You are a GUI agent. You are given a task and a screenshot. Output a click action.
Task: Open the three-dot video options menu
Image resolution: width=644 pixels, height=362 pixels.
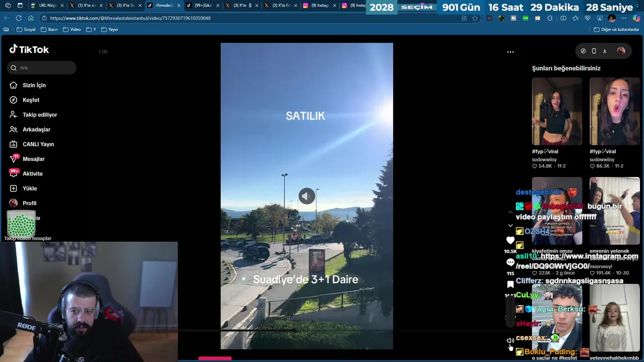pyautogui.click(x=510, y=52)
